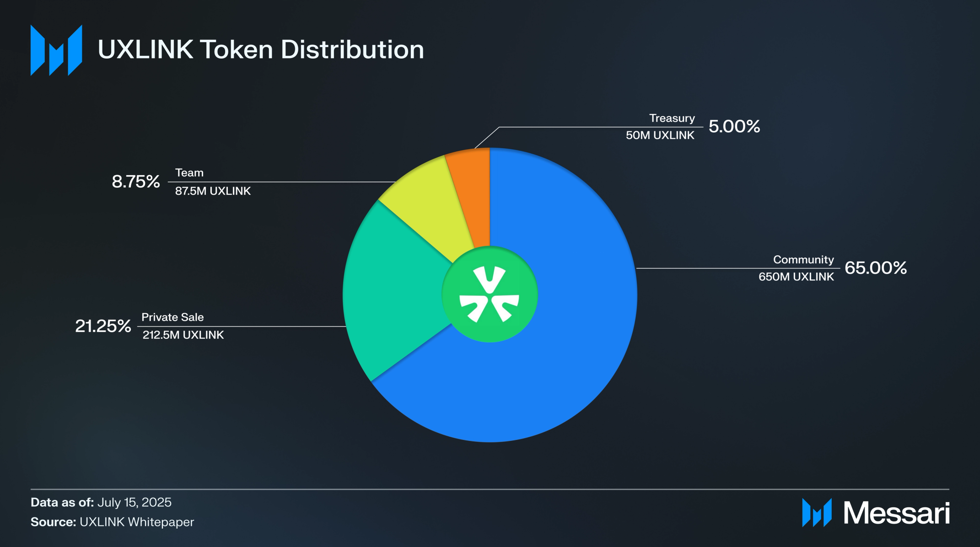The height and width of the screenshot is (547, 980).
Task: Click the Messari logo icon beside the title
Action: (56, 50)
